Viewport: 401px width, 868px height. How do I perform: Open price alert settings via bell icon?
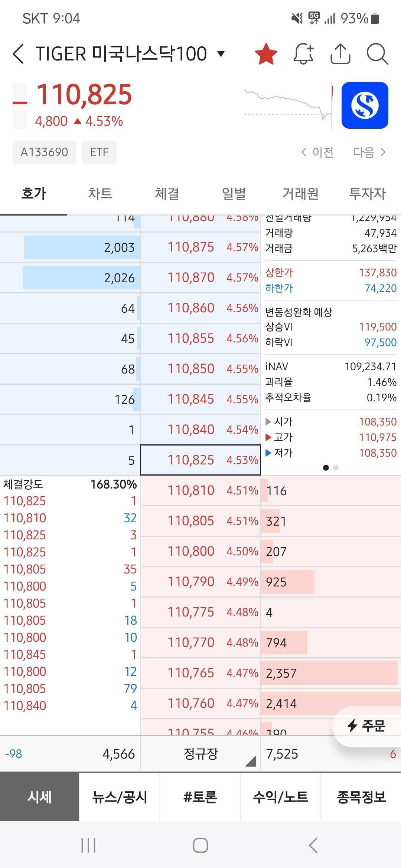pos(304,54)
